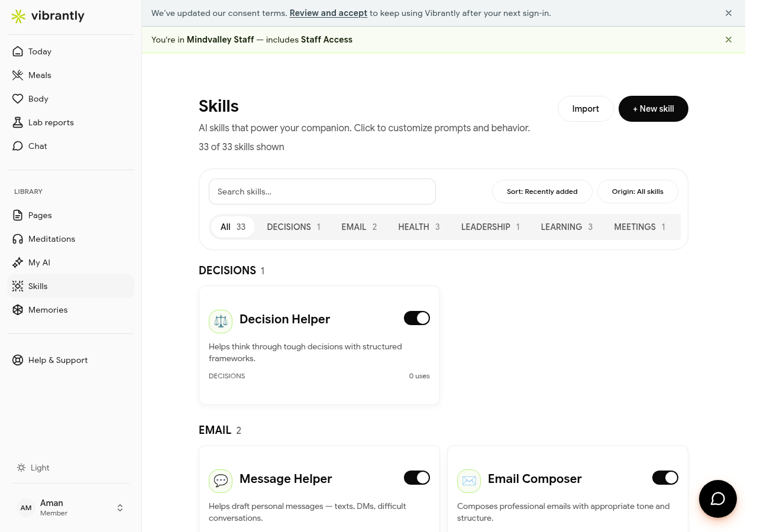Open Lab reports flask icon
Screen dimensions: 757x532
pyautogui.click(x=18, y=122)
